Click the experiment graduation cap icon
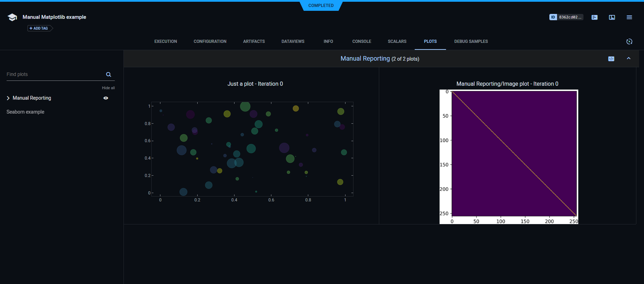This screenshot has height=284, width=644. tap(12, 17)
